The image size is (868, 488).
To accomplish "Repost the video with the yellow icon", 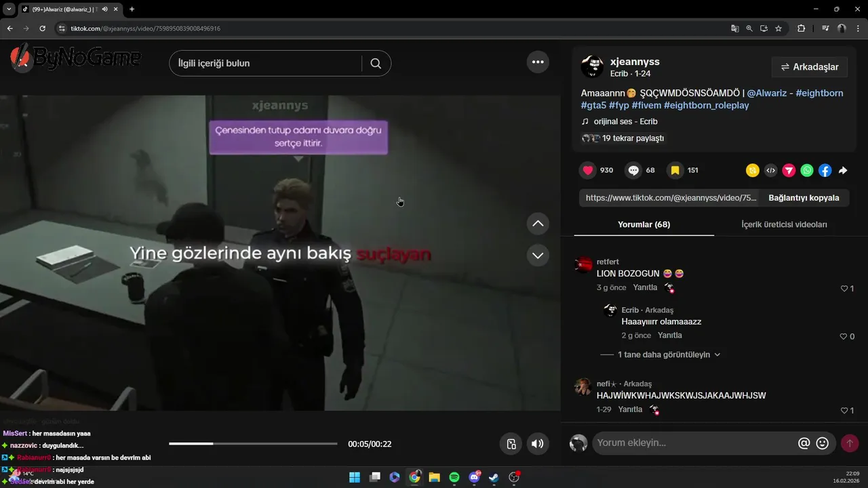I will pos(753,171).
